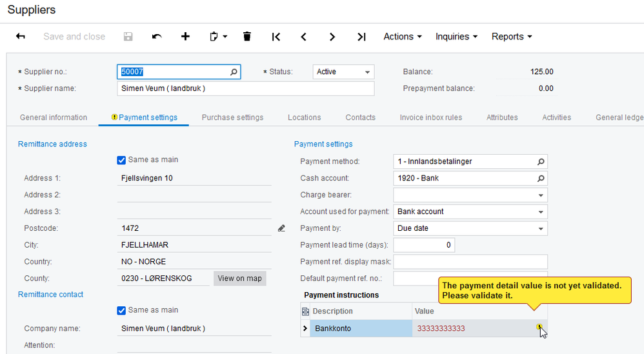The image size is (644, 354).
Task: Click the save disk icon
Action: pyautogui.click(x=128, y=37)
